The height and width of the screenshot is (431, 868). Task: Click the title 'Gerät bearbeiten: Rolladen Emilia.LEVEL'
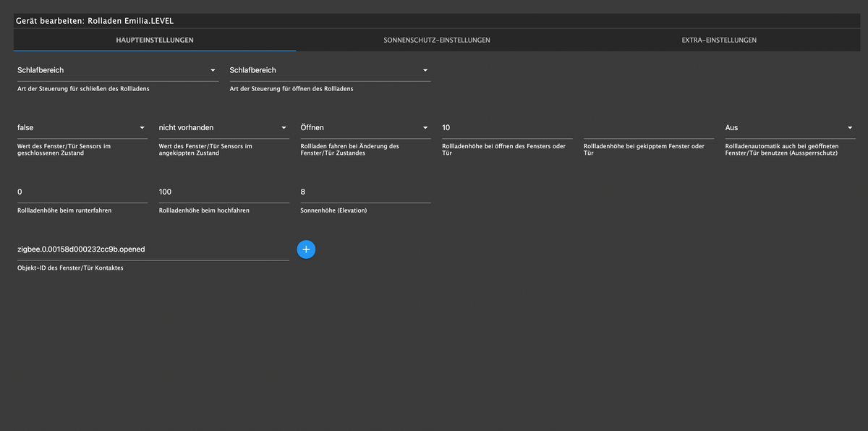pyautogui.click(x=95, y=21)
